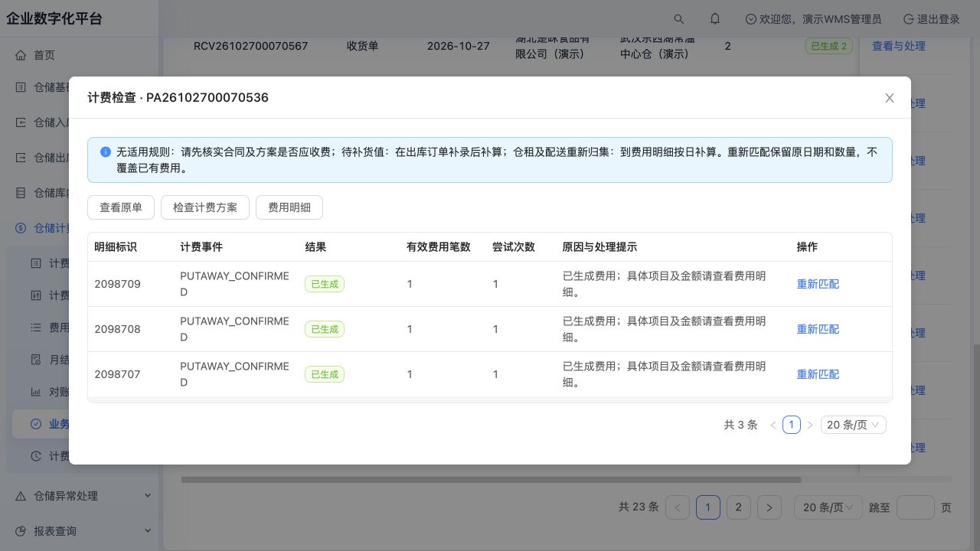Click the blue info icon in notice
980x551 pixels.
pyautogui.click(x=106, y=152)
